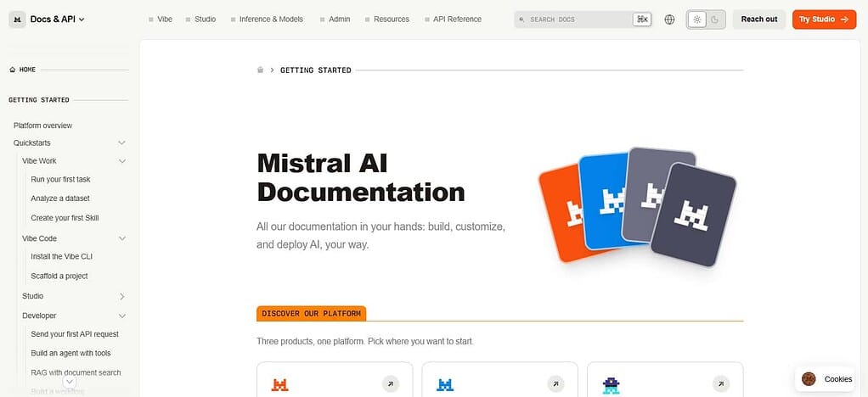This screenshot has height=397, width=868.
Task: Click the Mistral logo icon in header
Action: 17,20
